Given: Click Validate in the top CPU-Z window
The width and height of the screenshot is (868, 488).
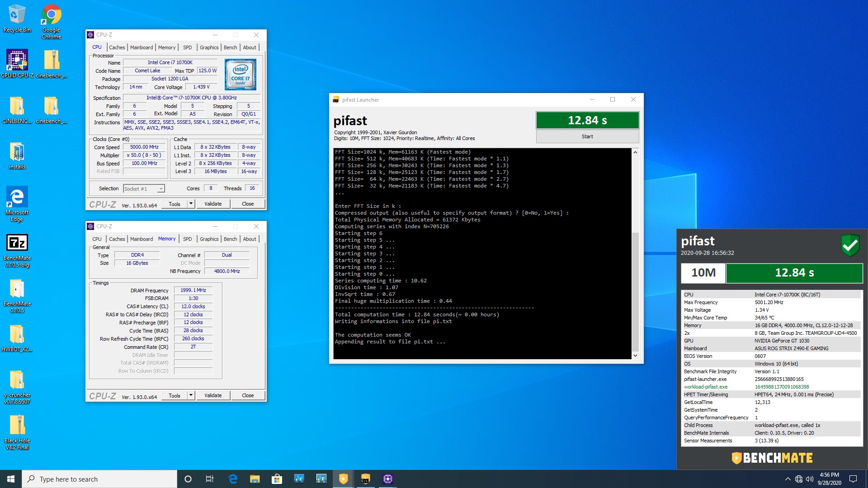Looking at the screenshot, I should pos(213,204).
